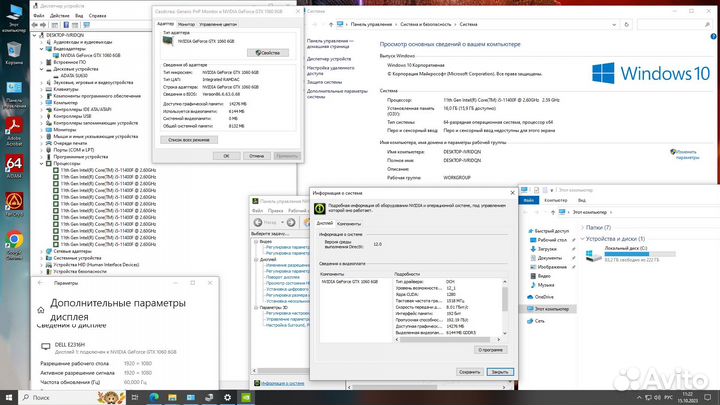Image resolution: width=720 pixels, height=405 pixels.
Task: Click Сохранить button in system information
Action: coord(469,372)
